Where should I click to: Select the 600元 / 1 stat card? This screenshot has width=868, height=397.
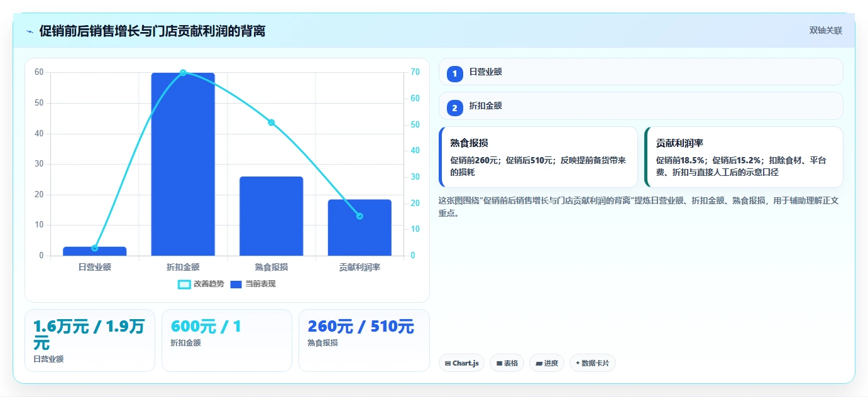click(x=227, y=340)
